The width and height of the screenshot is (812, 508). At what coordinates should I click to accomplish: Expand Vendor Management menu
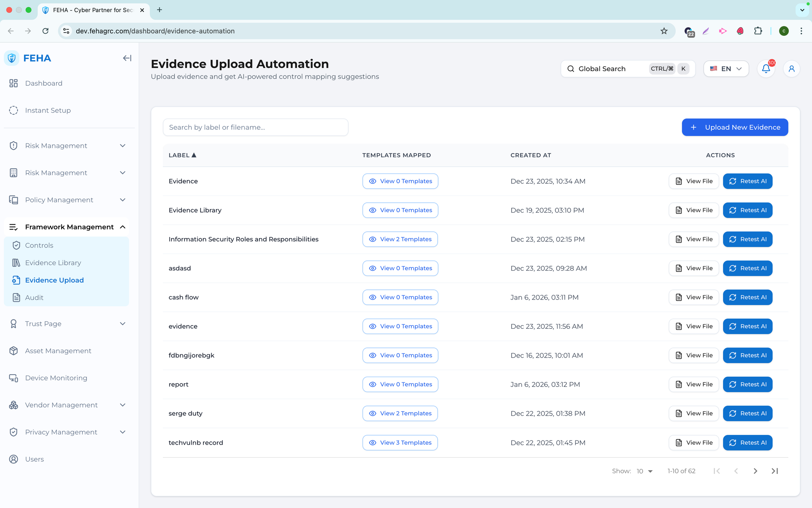[123, 405]
